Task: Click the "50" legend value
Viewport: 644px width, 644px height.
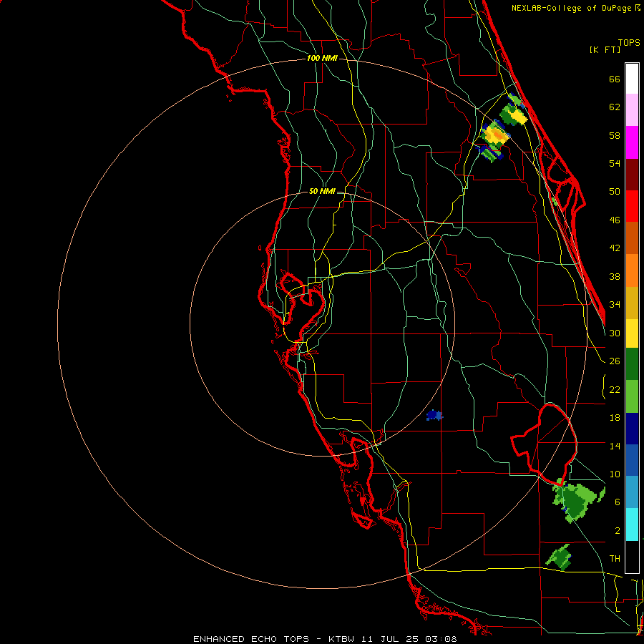Action: point(615,192)
